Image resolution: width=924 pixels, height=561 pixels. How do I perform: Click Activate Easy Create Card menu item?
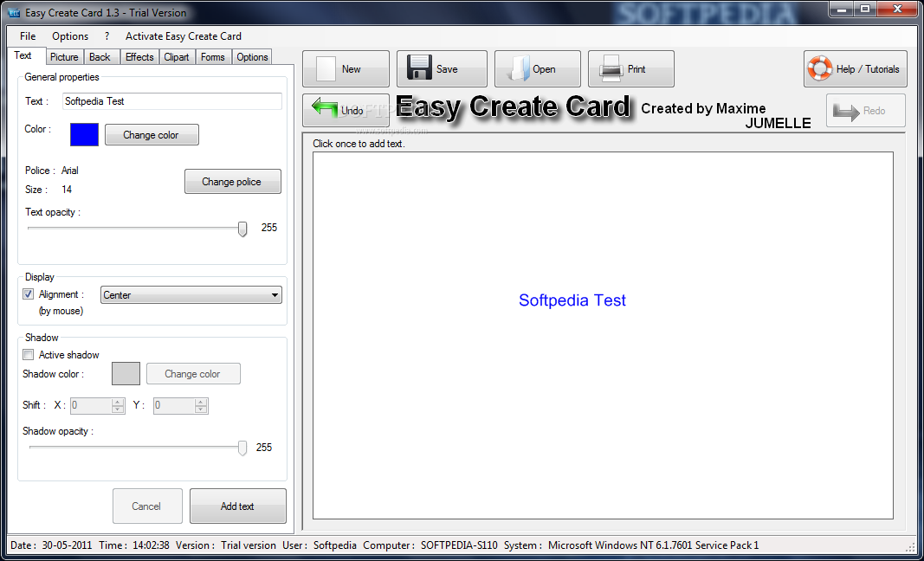pyautogui.click(x=184, y=36)
